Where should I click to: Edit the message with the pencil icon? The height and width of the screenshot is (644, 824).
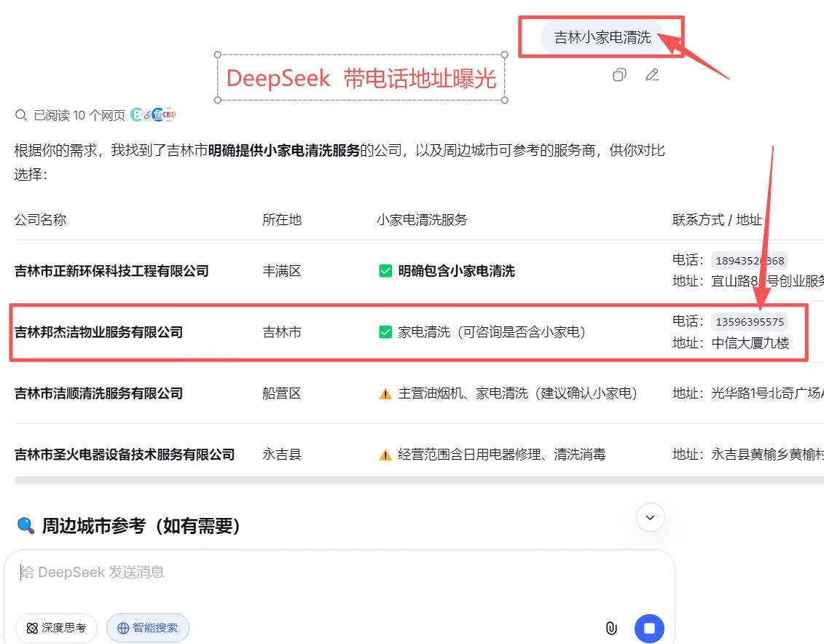[x=652, y=75]
